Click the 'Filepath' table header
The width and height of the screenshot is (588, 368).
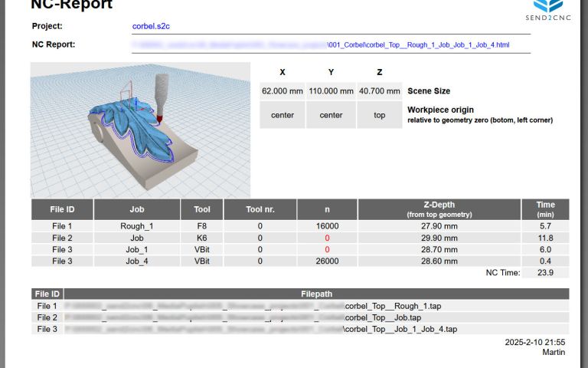[316, 294]
